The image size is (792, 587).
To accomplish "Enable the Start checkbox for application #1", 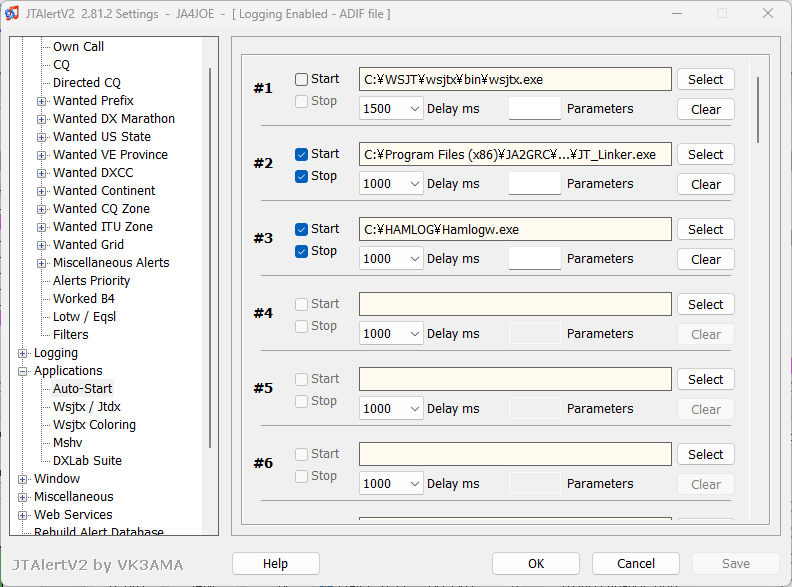I will click(x=302, y=79).
